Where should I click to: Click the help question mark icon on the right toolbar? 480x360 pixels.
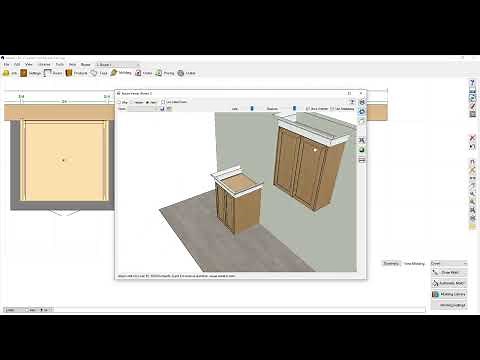point(472,82)
